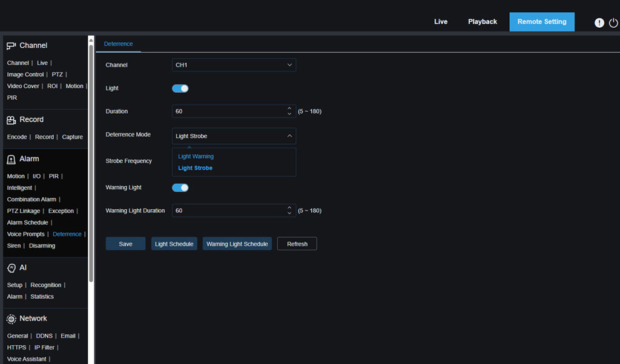
Task: Click the power logout icon
Action: click(613, 22)
